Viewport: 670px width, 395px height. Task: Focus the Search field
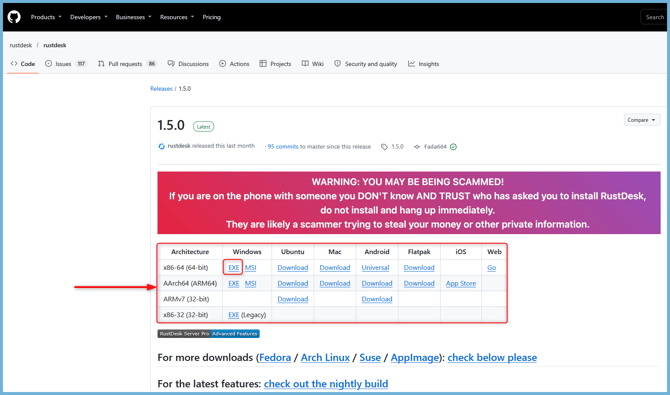655,17
